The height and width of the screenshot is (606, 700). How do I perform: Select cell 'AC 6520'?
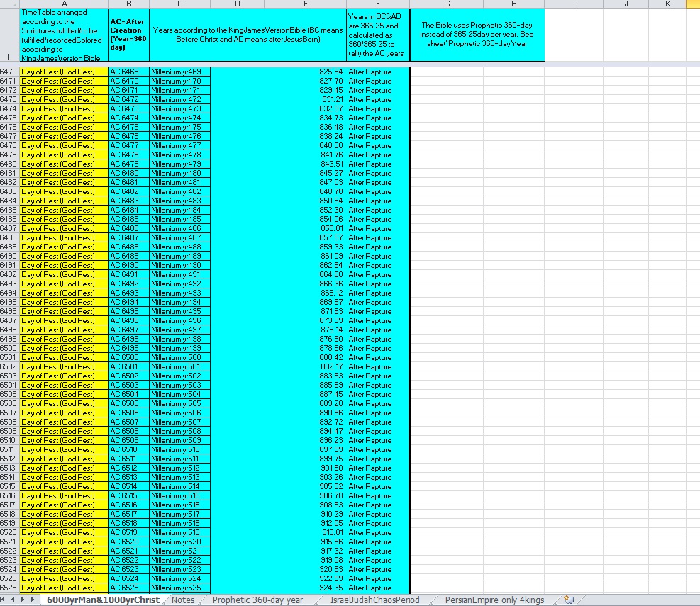[128, 542]
